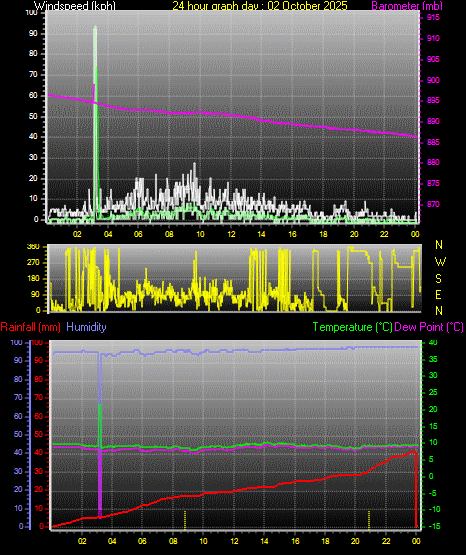
Task: Click barometer scale value 880
Action: (x=433, y=162)
